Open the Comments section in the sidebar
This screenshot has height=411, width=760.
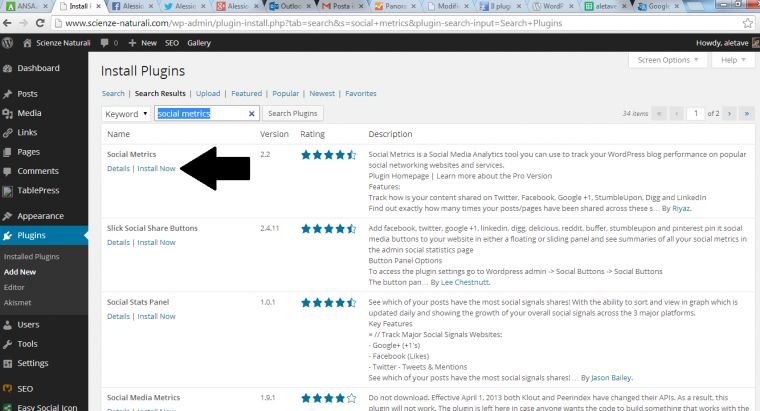pyautogui.click(x=37, y=171)
